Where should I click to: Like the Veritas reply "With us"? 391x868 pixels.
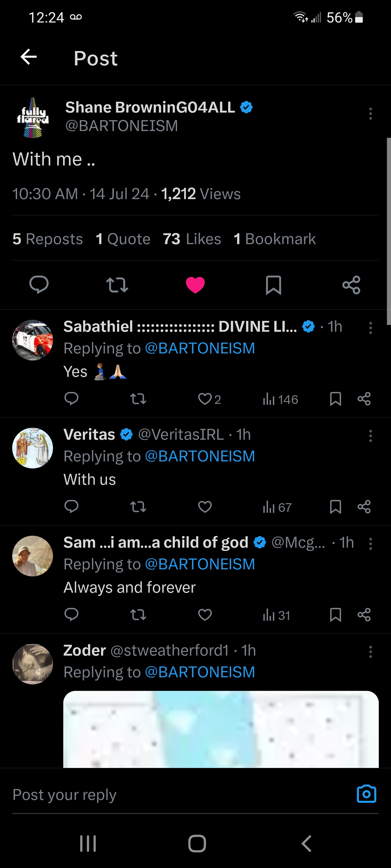coord(205,506)
